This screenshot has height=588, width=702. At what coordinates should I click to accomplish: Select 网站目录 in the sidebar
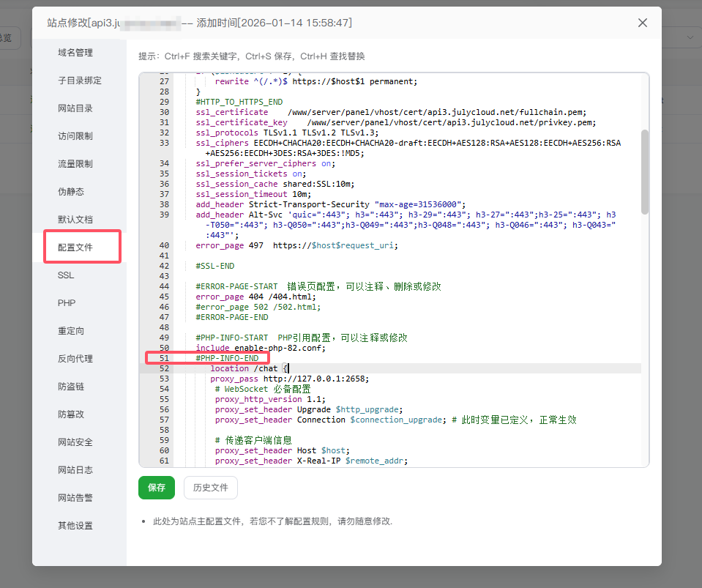click(x=75, y=108)
